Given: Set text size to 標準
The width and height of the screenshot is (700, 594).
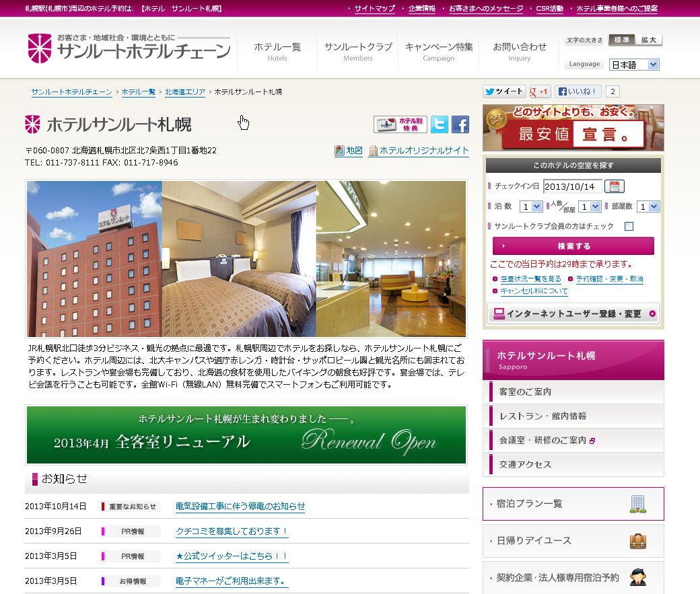Looking at the screenshot, I should (622, 40).
